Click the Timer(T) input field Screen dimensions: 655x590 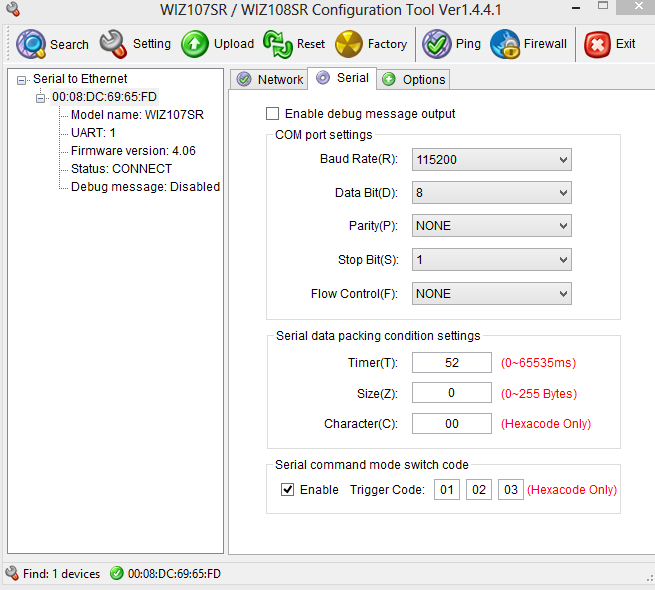click(452, 362)
